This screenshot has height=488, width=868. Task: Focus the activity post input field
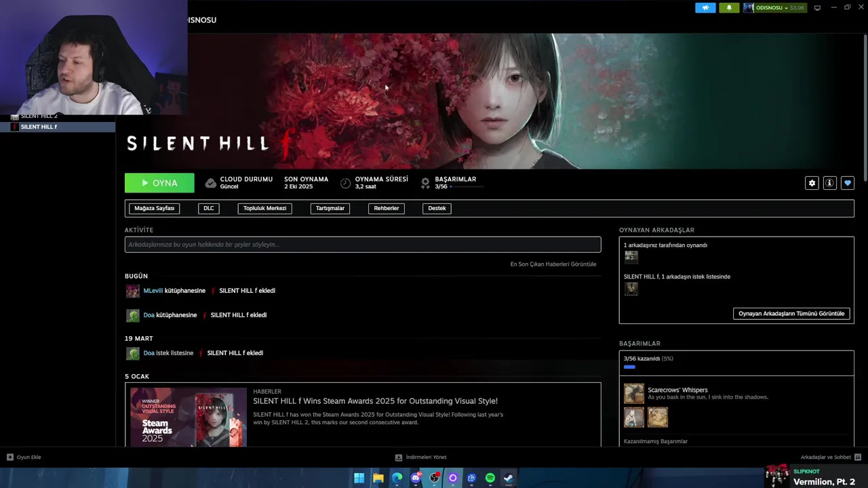[363, 245]
